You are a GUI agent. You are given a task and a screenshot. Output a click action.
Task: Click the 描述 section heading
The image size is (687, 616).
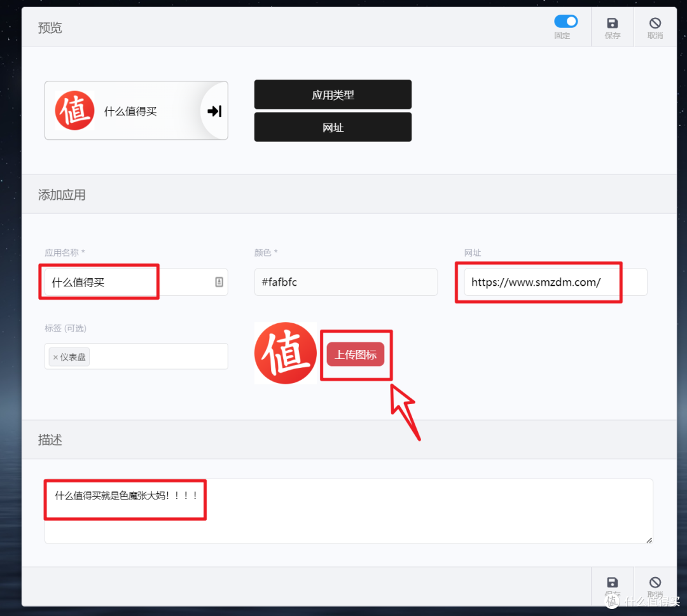tap(50, 439)
